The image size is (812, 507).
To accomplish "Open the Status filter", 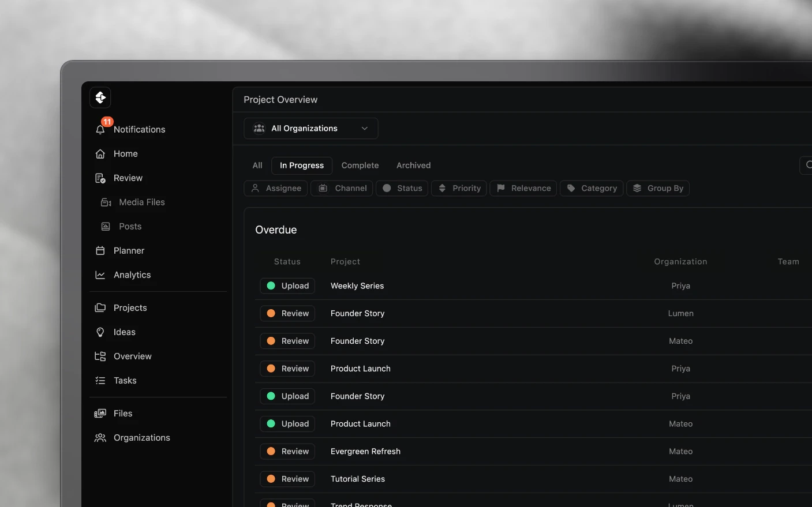I will point(402,189).
